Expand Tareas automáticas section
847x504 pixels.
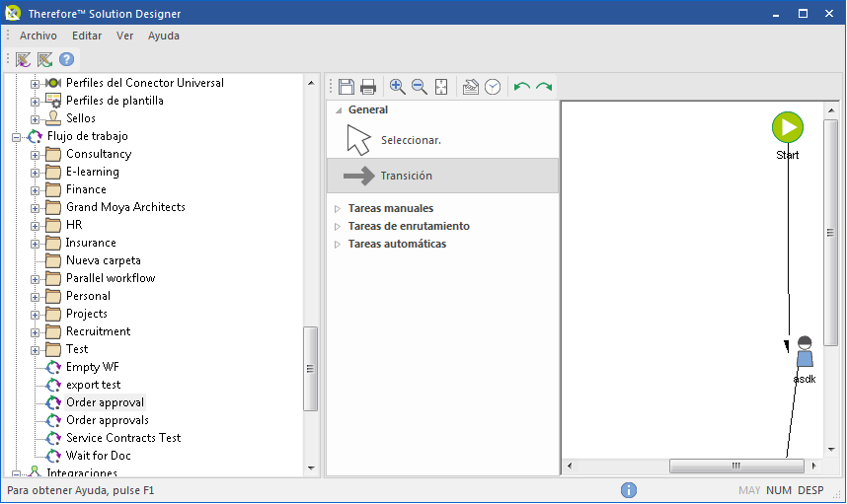click(338, 245)
